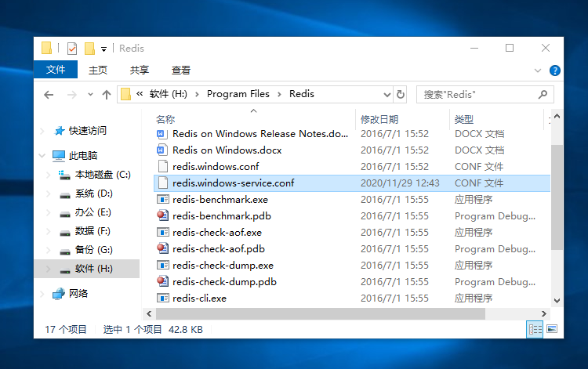Select 网络 in navigation pane
588x369 pixels.
[78, 293]
